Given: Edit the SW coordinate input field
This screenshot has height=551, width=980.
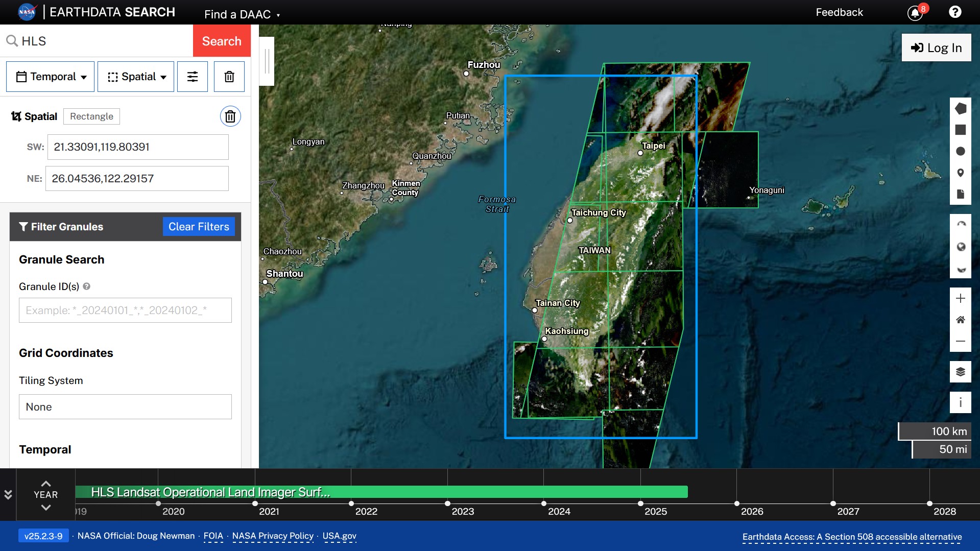Looking at the screenshot, I should tap(137, 147).
